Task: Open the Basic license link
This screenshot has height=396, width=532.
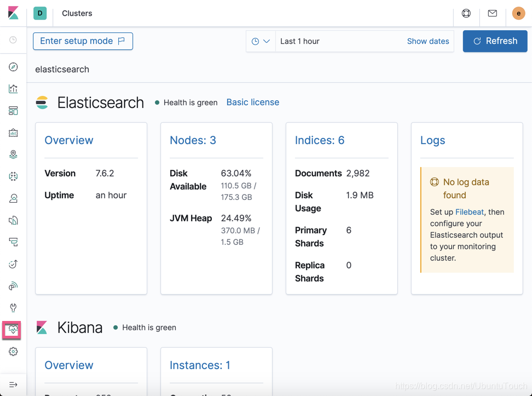Action: tap(253, 102)
